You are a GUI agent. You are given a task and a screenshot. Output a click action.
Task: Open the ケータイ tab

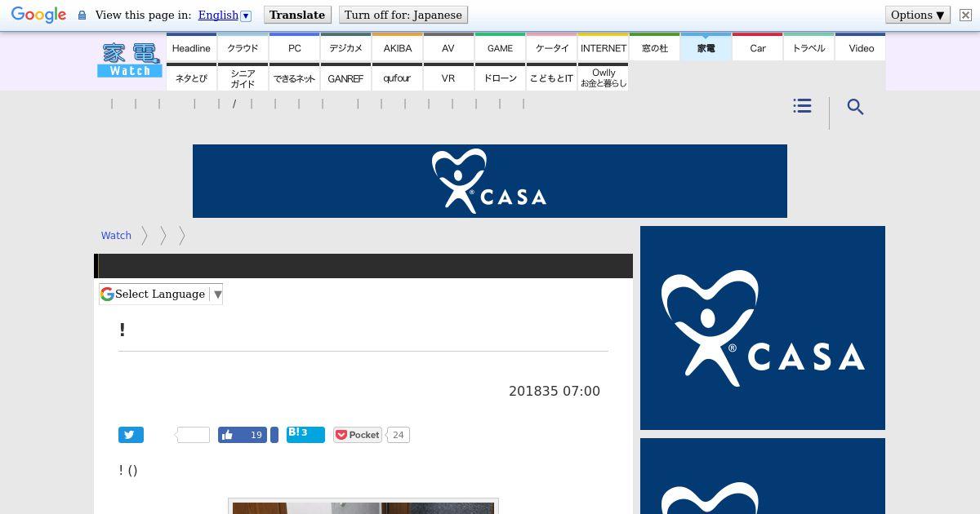point(551,47)
